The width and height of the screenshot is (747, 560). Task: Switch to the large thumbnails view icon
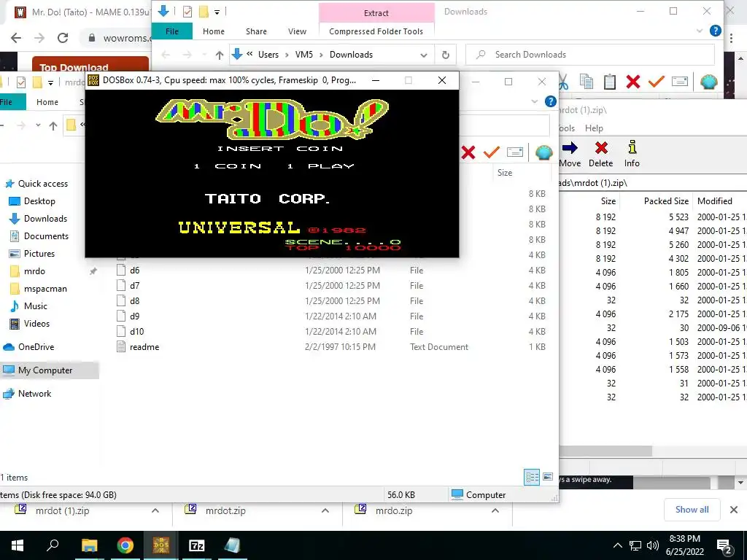click(548, 477)
